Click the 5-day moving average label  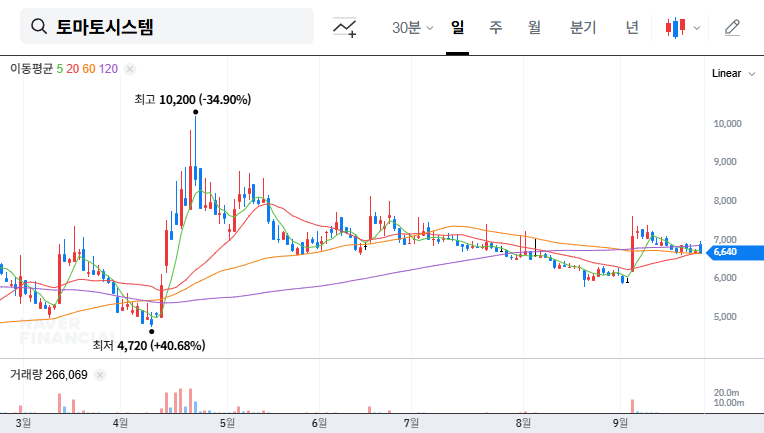(59, 69)
